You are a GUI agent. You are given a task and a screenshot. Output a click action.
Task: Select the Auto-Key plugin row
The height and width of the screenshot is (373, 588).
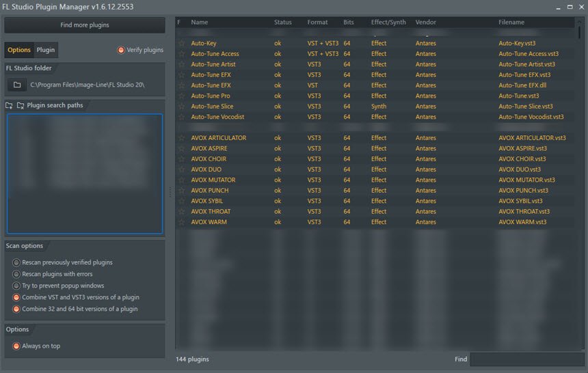coord(375,43)
